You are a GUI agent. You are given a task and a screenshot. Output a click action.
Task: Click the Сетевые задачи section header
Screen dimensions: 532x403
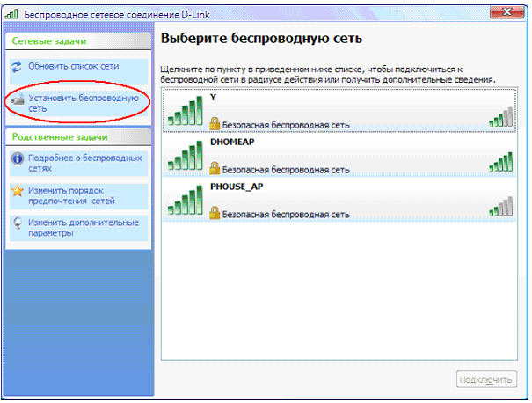(x=78, y=41)
